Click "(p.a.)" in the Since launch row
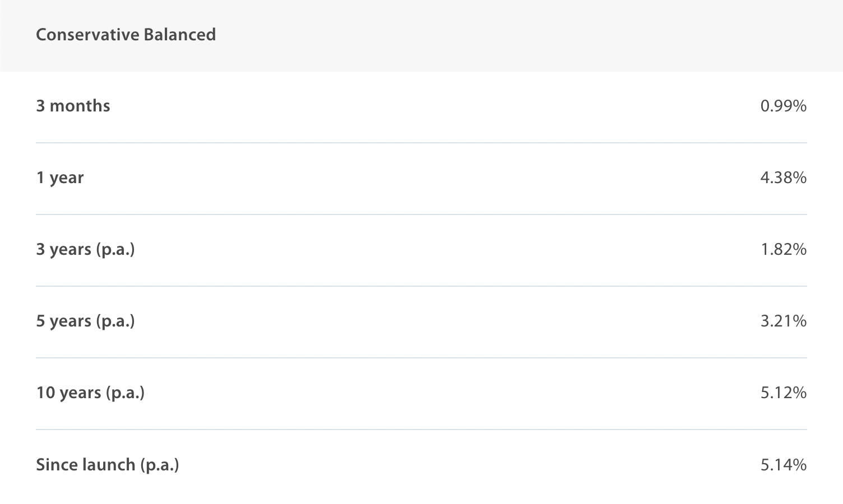The width and height of the screenshot is (843, 504). click(x=160, y=465)
